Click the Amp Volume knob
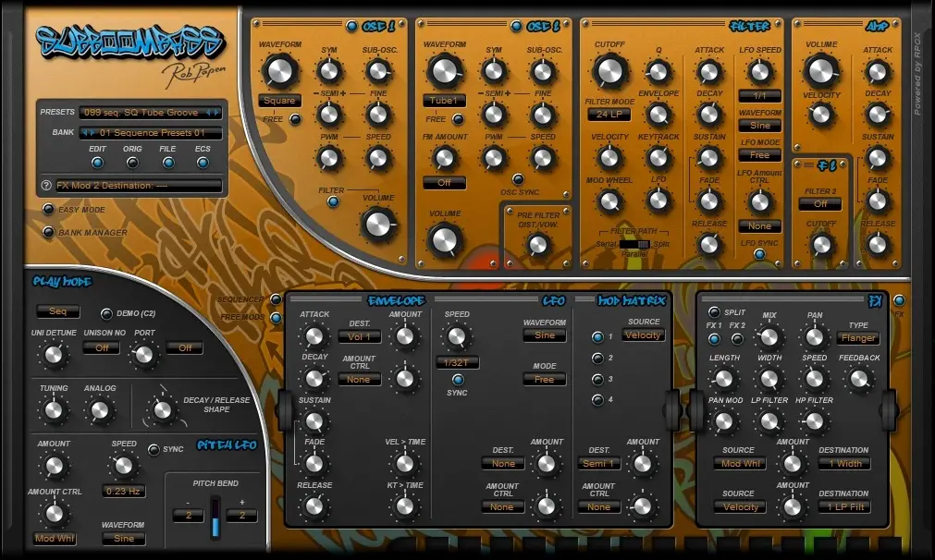 pyautogui.click(x=821, y=70)
